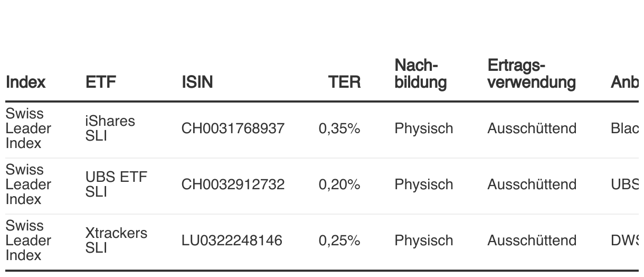Image resolution: width=644 pixels, height=277 pixels.
Task: Click the TER column header
Action: [345, 82]
